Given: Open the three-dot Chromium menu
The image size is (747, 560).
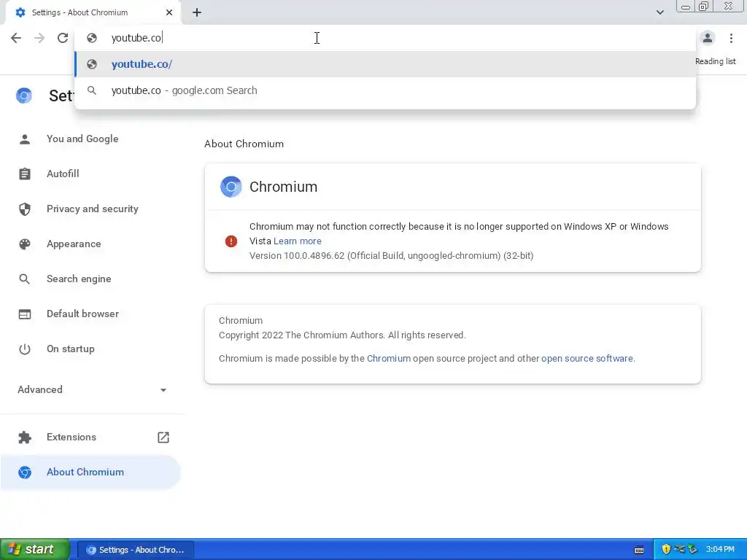Looking at the screenshot, I should coord(731,38).
